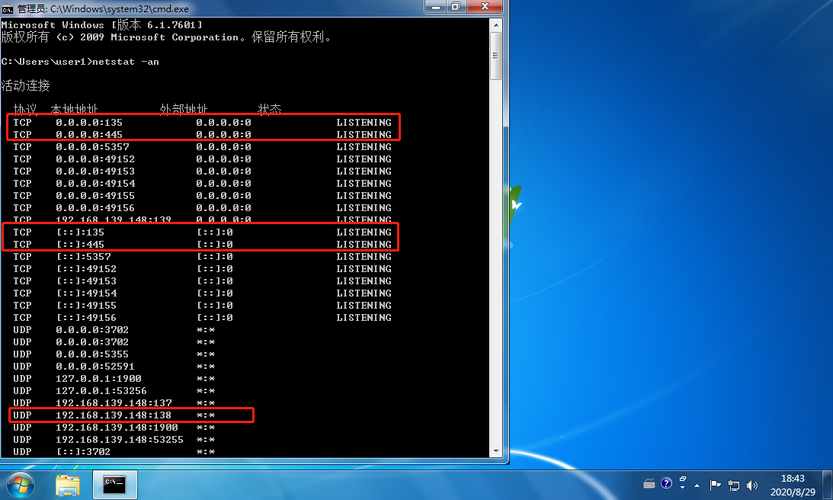
Task: Click scrollbar down arrow in cmd window
Action: click(x=496, y=451)
